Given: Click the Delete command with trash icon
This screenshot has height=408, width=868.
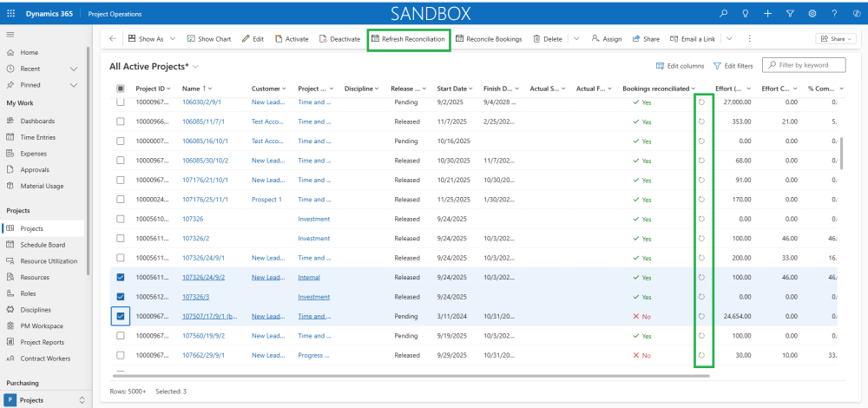Looking at the screenshot, I should (548, 39).
